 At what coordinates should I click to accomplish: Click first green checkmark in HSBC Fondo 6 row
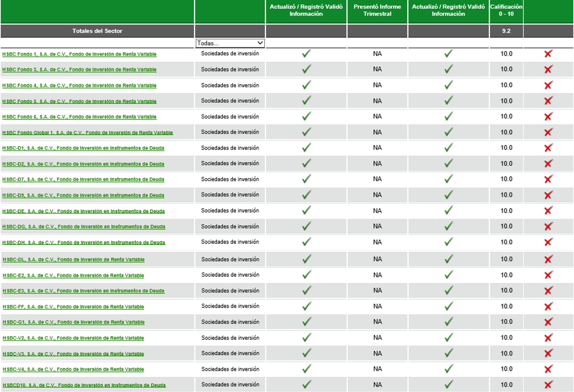pos(306,116)
